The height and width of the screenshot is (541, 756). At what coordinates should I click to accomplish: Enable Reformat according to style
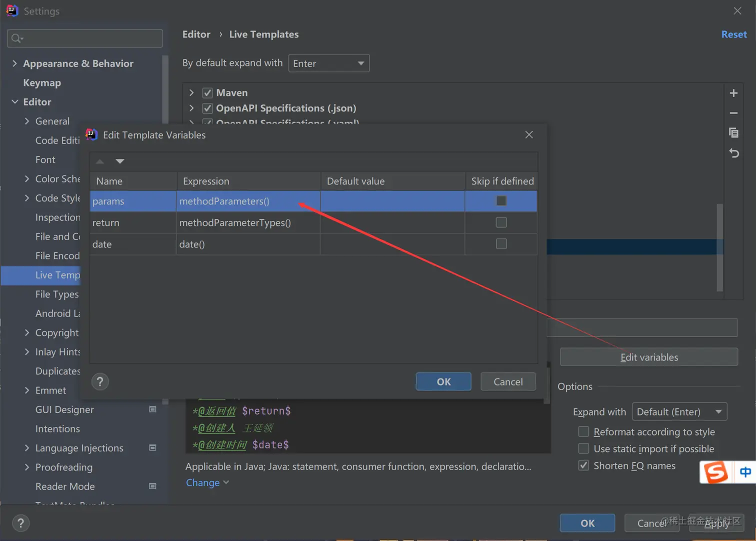coord(583,432)
